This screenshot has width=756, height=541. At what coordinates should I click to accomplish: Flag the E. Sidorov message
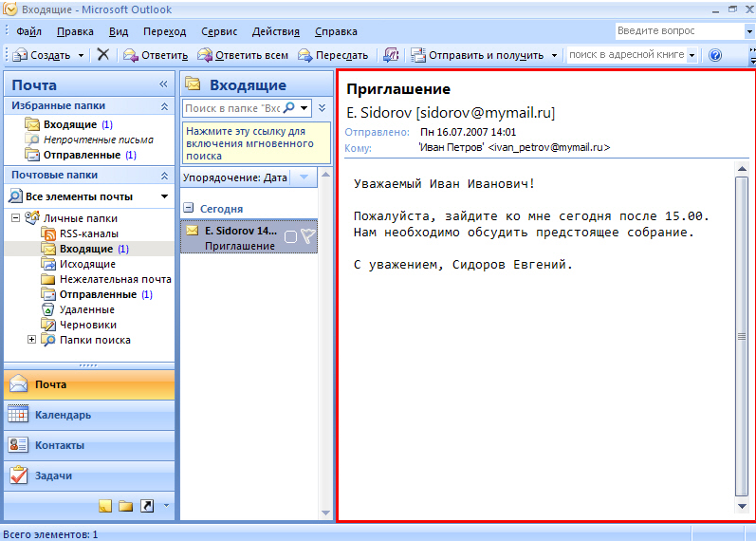tap(308, 236)
